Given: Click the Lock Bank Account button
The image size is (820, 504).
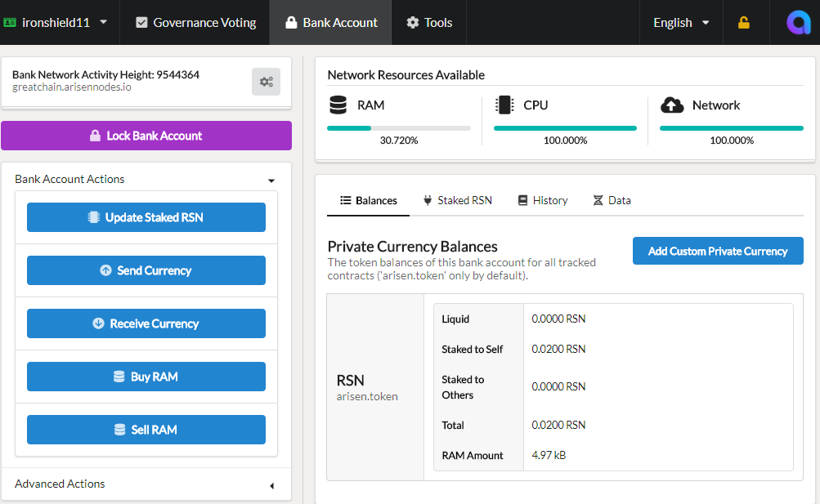Looking at the screenshot, I should pyautogui.click(x=146, y=136).
